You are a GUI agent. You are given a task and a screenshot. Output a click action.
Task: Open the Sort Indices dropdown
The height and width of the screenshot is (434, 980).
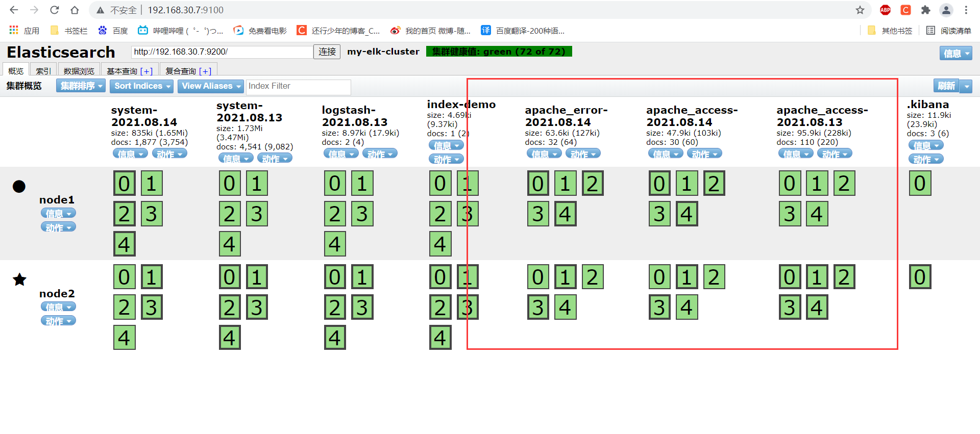click(x=142, y=86)
